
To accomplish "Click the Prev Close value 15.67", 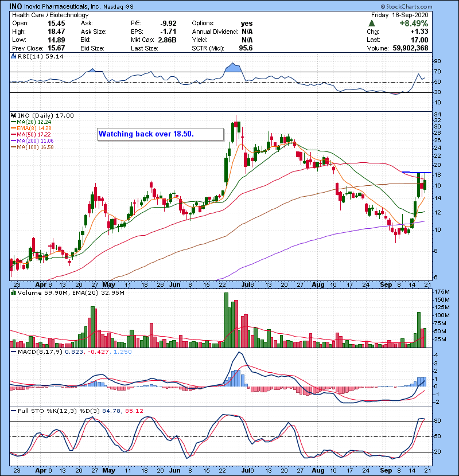I will tap(56, 48).
